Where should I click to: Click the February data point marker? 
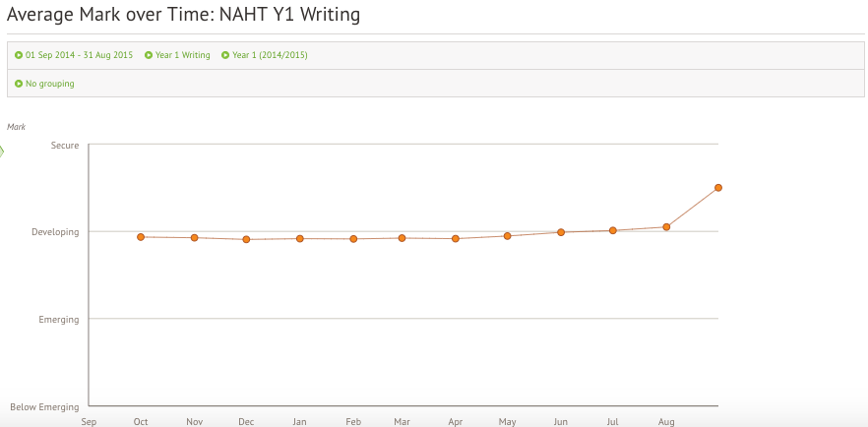[353, 239]
